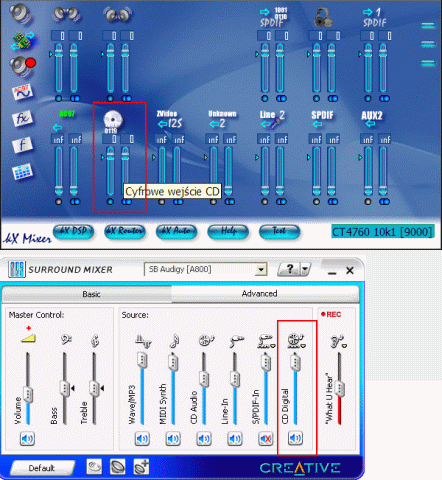Open the kX Router window
The image size is (442, 480).
coord(125,231)
